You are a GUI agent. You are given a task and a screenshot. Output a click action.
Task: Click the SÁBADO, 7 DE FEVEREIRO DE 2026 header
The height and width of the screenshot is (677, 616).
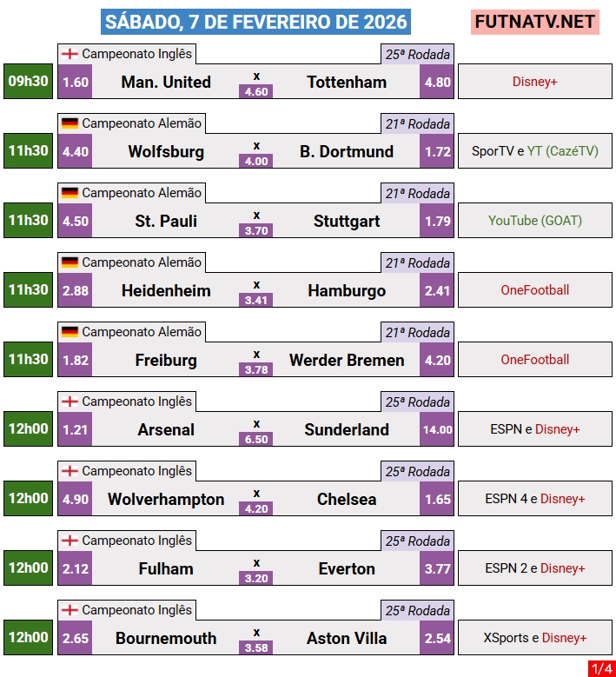coord(255,22)
